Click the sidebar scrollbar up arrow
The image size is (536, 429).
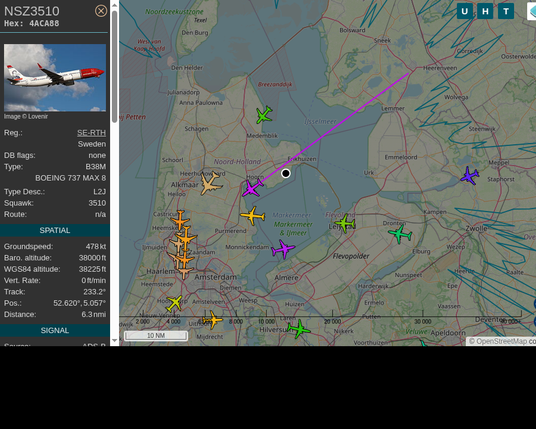click(x=115, y=5)
